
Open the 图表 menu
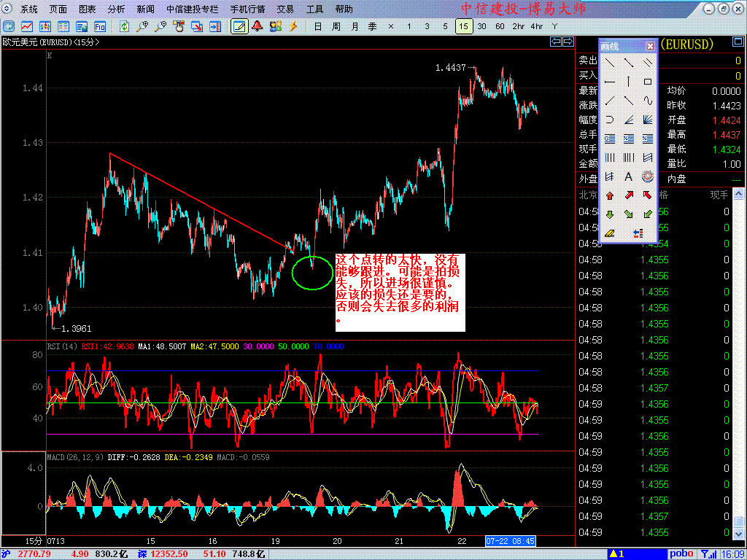tap(88, 9)
